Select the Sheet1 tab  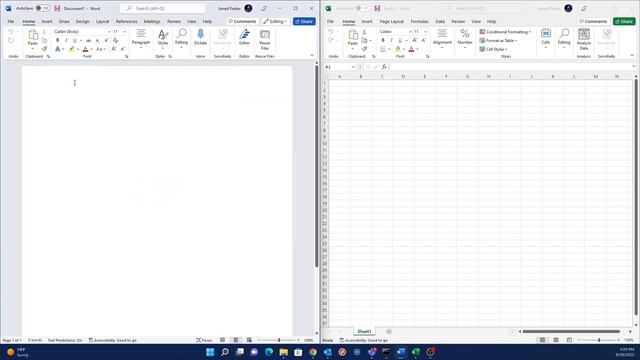coord(364,331)
